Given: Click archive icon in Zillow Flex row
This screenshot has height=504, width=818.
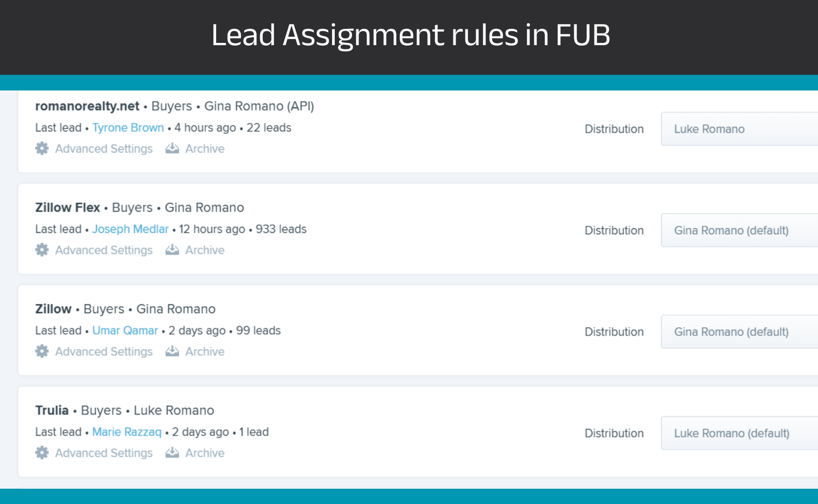Looking at the screenshot, I should point(172,250).
